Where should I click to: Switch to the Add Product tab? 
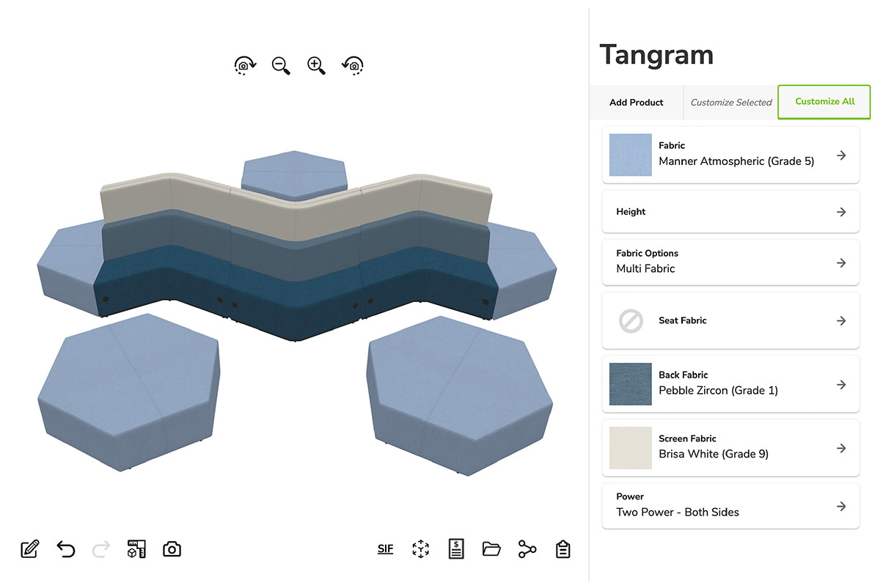(636, 103)
